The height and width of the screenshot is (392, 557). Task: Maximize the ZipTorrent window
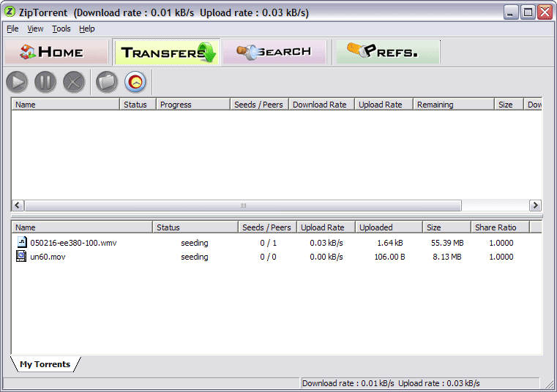coord(528,12)
